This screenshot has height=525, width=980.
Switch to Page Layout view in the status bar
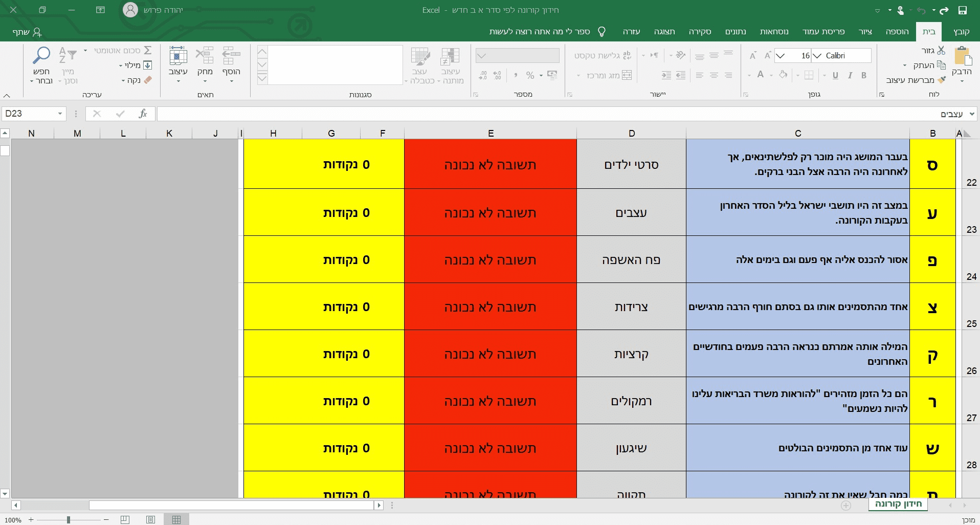[x=150, y=520]
